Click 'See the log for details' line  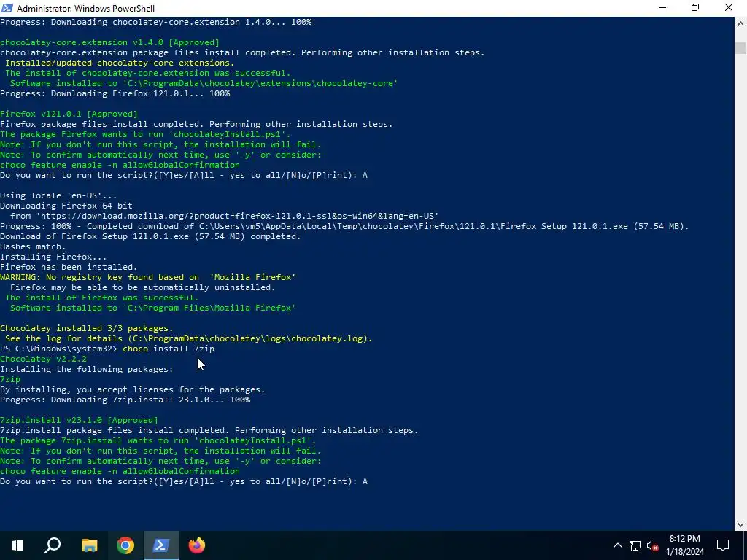click(189, 338)
